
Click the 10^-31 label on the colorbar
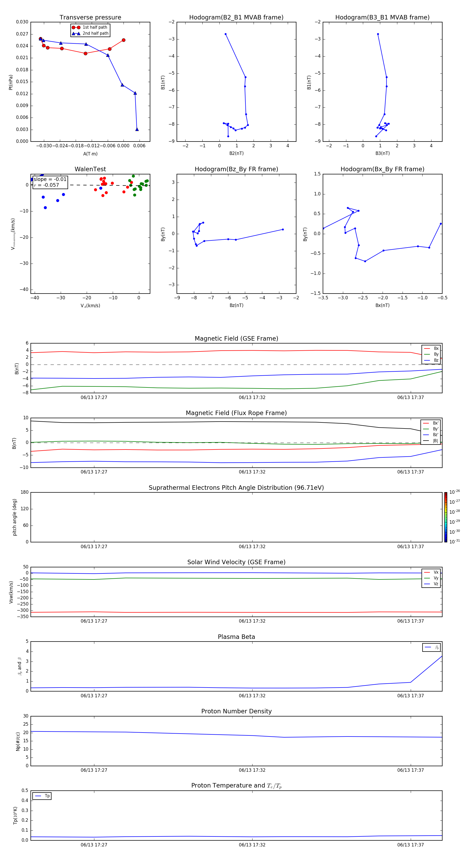point(455,542)
